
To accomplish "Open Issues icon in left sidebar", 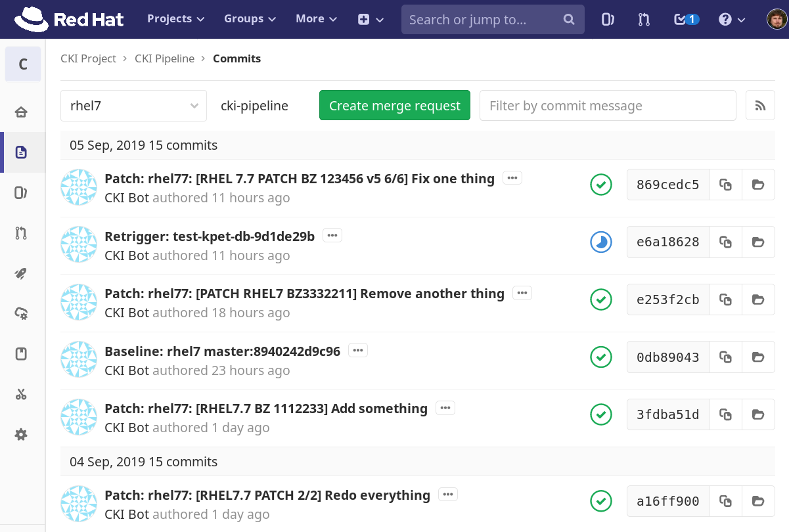I will click(x=21, y=192).
